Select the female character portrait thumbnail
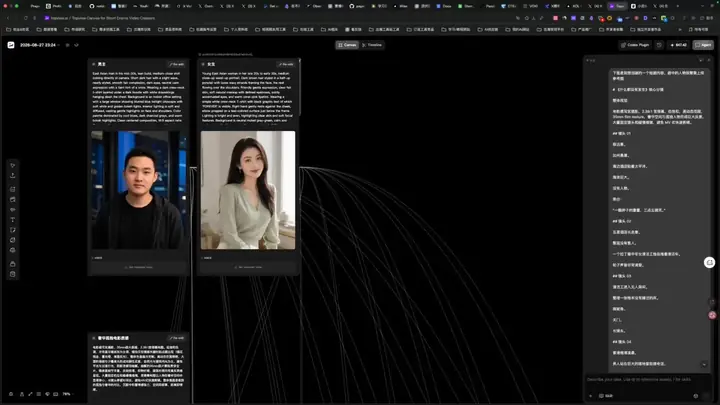The image size is (720, 405). pos(248,190)
